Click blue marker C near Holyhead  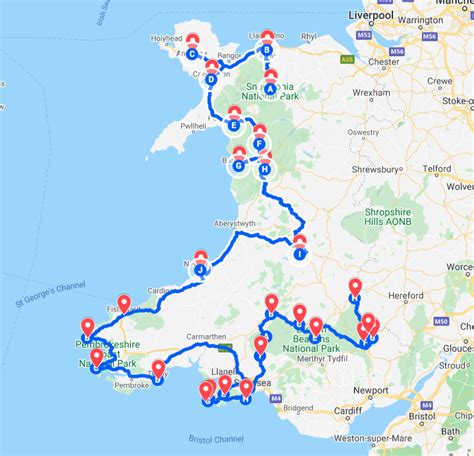click(192, 54)
